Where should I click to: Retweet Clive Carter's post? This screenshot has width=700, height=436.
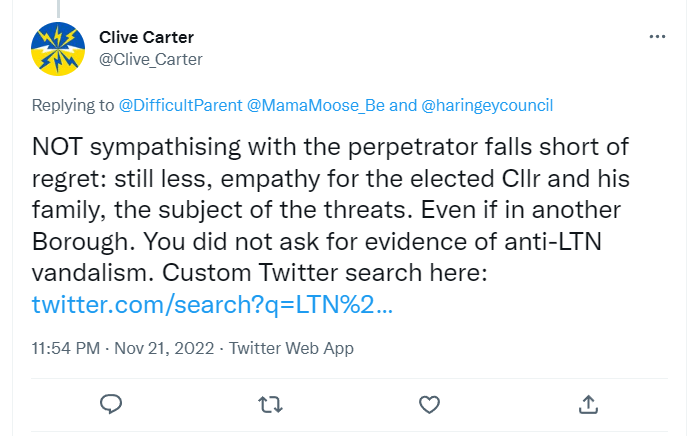coord(270,405)
